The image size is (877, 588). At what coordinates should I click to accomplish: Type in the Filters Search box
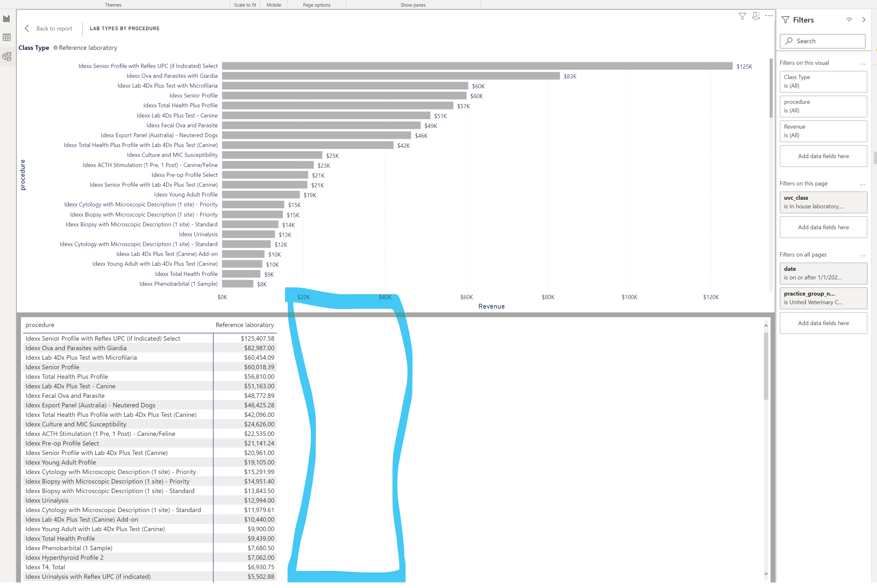point(823,41)
